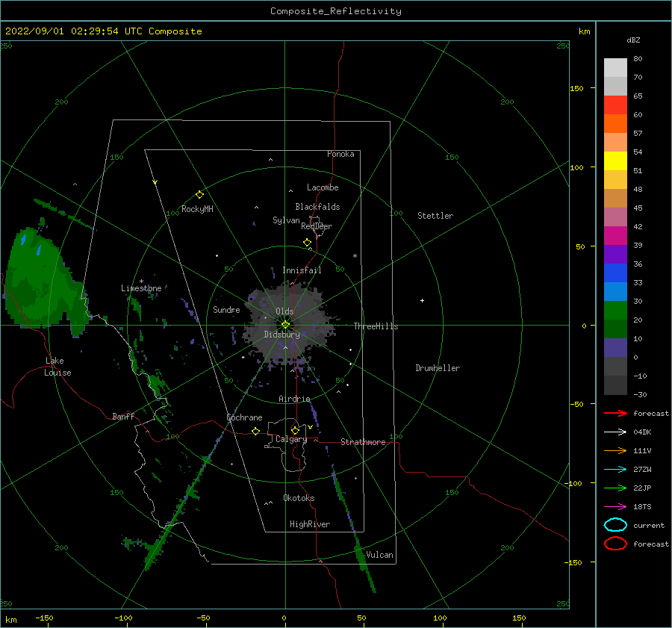Image resolution: width=672 pixels, height=628 pixels.
Task: Click the Sundre label
Action: point(226,310)
